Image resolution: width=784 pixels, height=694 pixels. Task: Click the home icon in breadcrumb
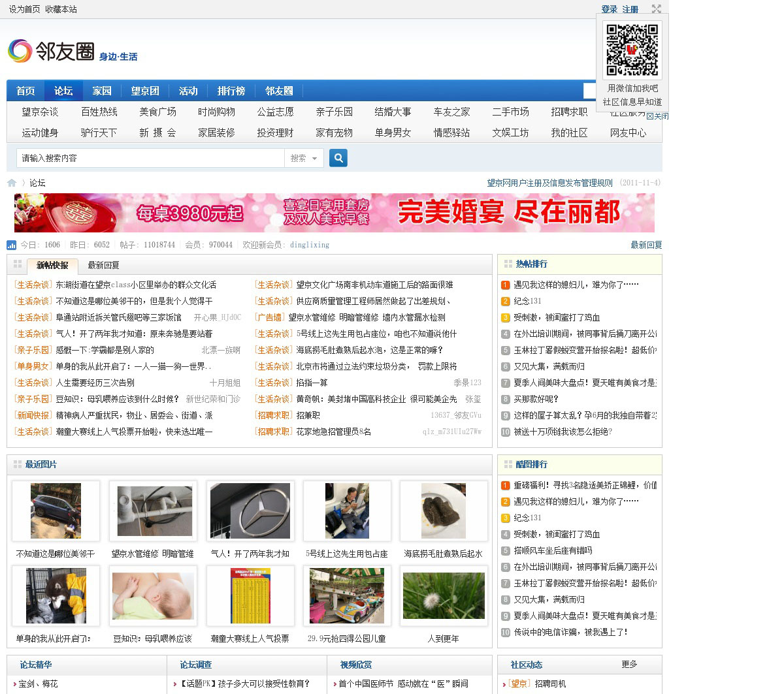12,183
